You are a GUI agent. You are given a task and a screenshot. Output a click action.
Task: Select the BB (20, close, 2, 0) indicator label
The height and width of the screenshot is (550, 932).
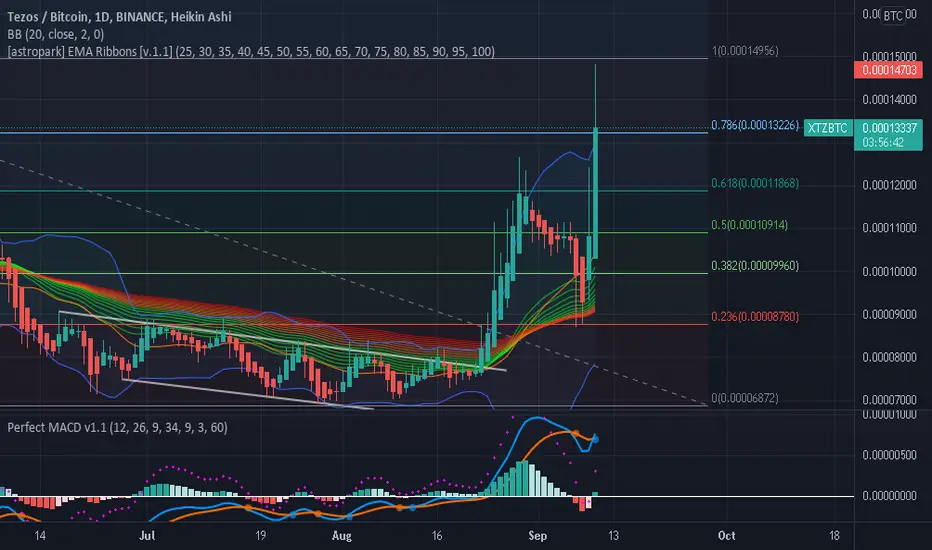pyautogui.click(x=55, y=34)
